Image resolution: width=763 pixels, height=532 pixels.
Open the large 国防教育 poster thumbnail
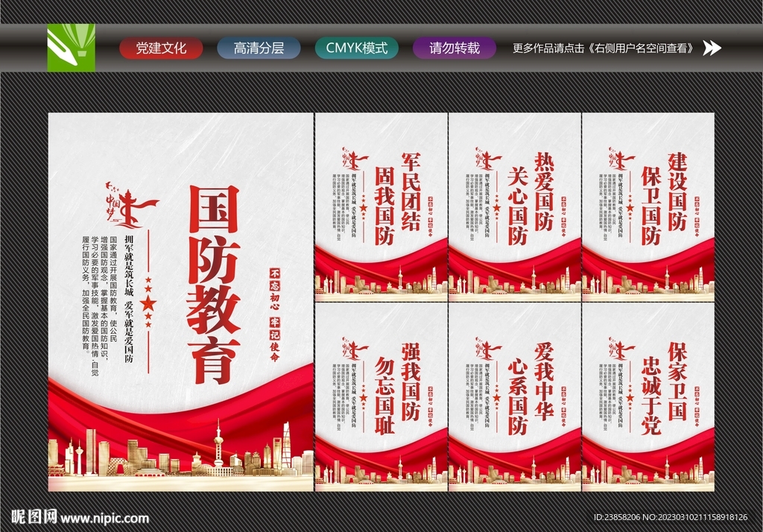(x=180, y=302)
